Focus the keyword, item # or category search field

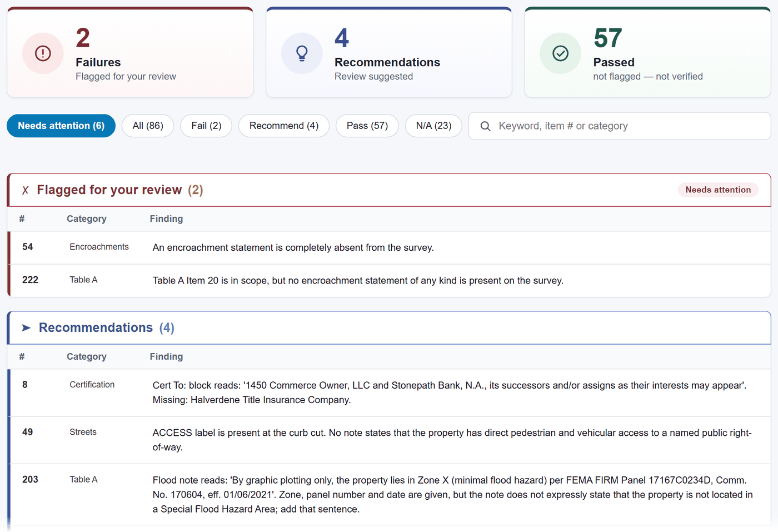coord(620,126)
